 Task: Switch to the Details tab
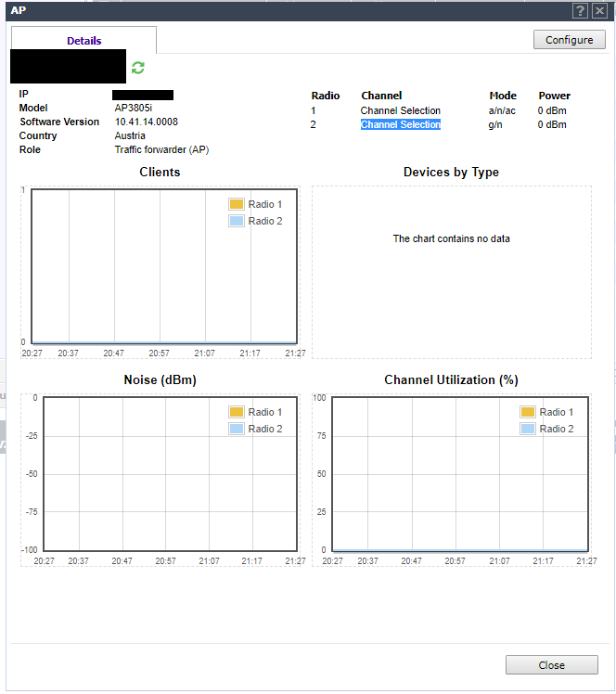click(x=83, y=41)
